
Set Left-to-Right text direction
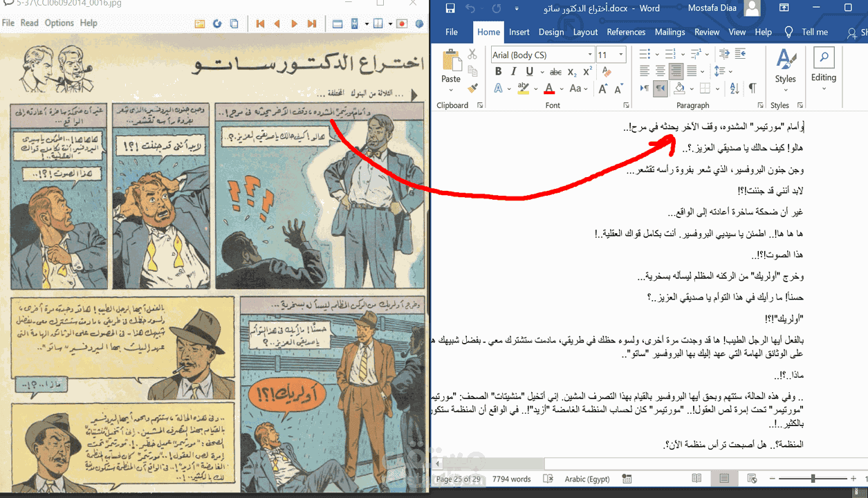tap(645, 89)
